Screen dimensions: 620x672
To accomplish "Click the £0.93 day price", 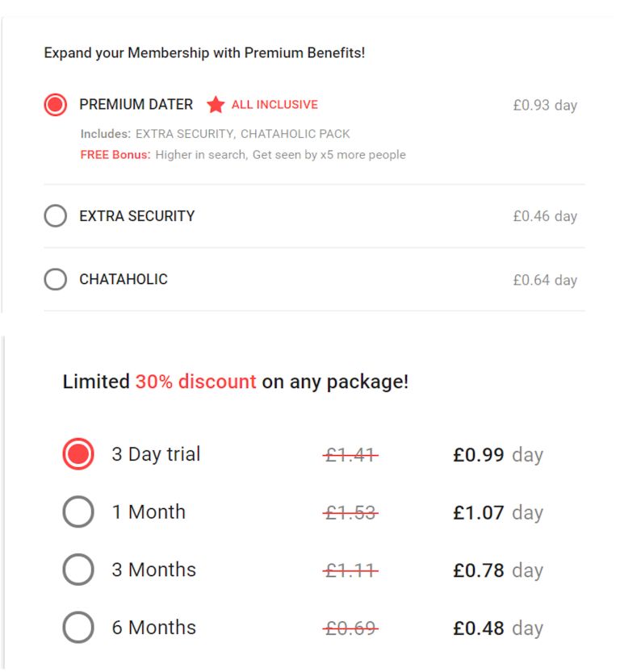I will [x=545, y=106].
